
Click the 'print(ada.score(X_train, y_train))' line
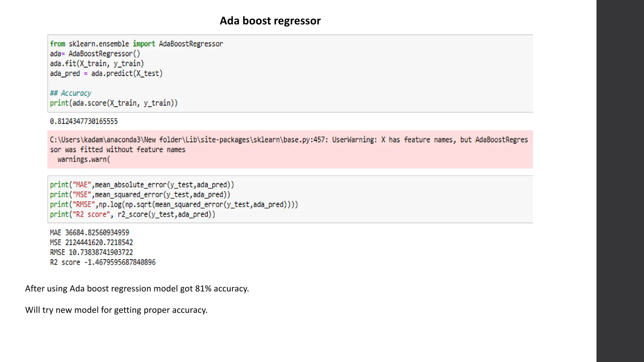[x=114, y=103]
